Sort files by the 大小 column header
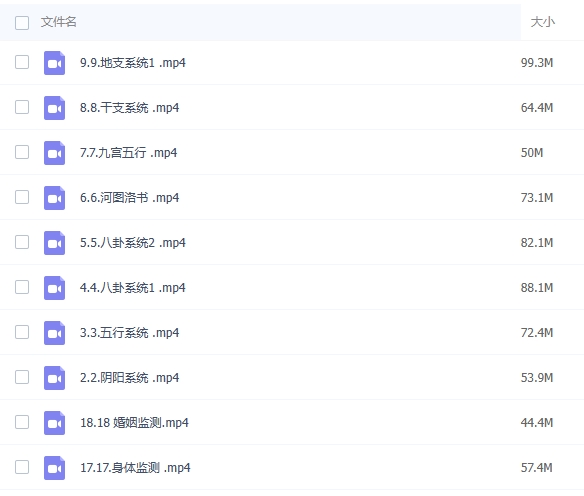 543,22
